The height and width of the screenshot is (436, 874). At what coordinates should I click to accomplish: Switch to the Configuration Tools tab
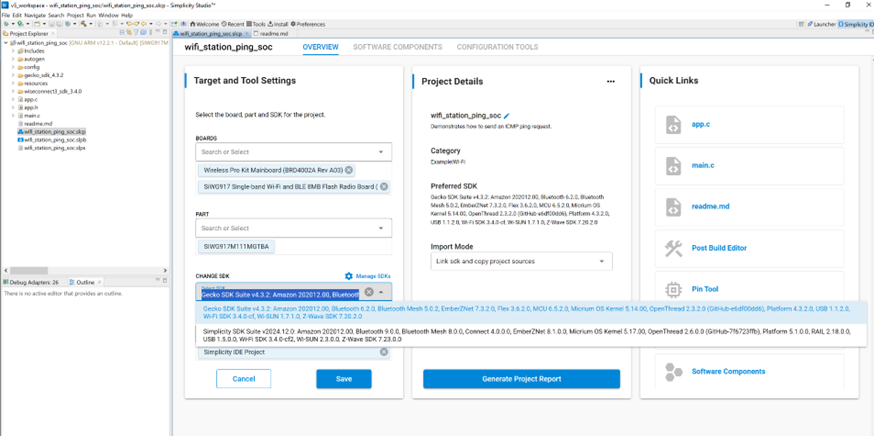pos(497,47)
